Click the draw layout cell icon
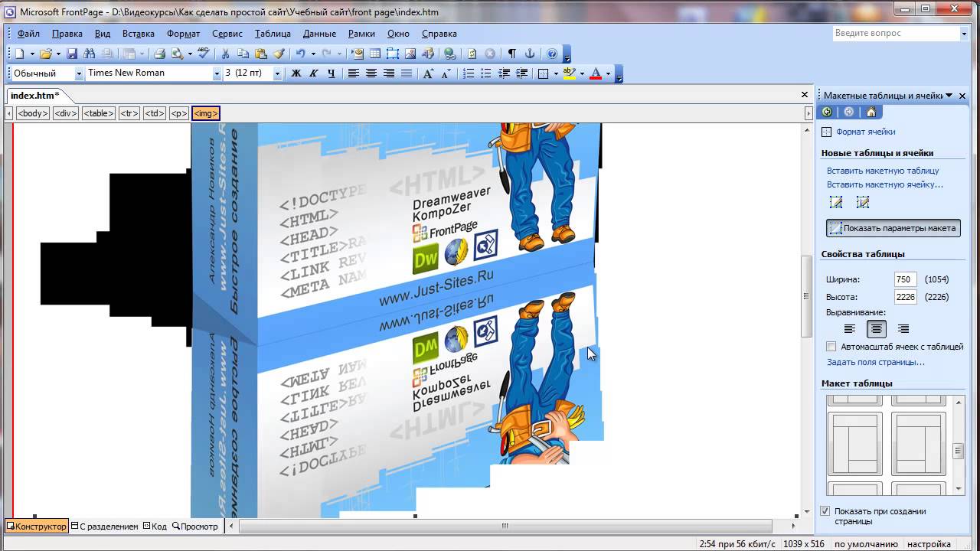This screenshot has width=980, height=551. click(x=863, y=203)
